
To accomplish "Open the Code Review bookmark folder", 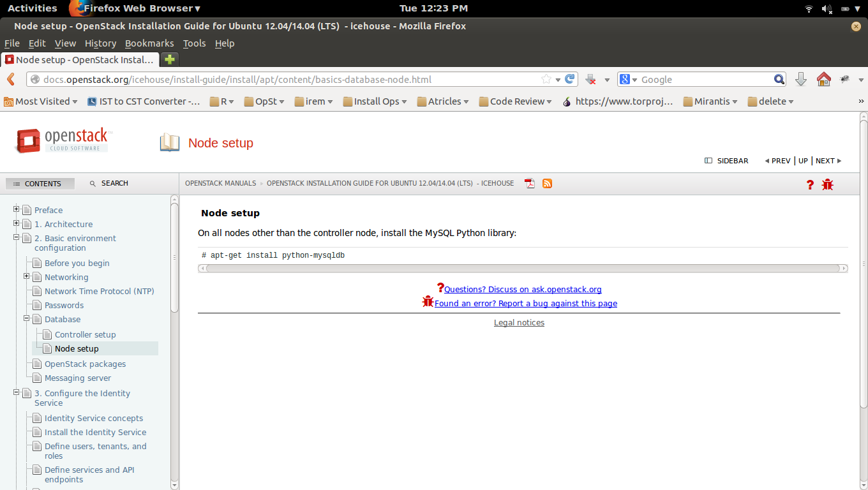I will (x=516, y=101).
